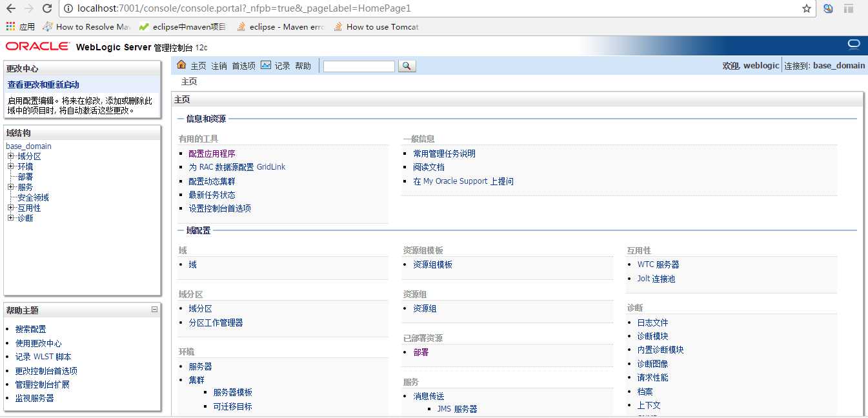The width and height of the screenshot is (868, 418).
Task: Open WTC 服务器 link
Action: [x=658, y=264]
